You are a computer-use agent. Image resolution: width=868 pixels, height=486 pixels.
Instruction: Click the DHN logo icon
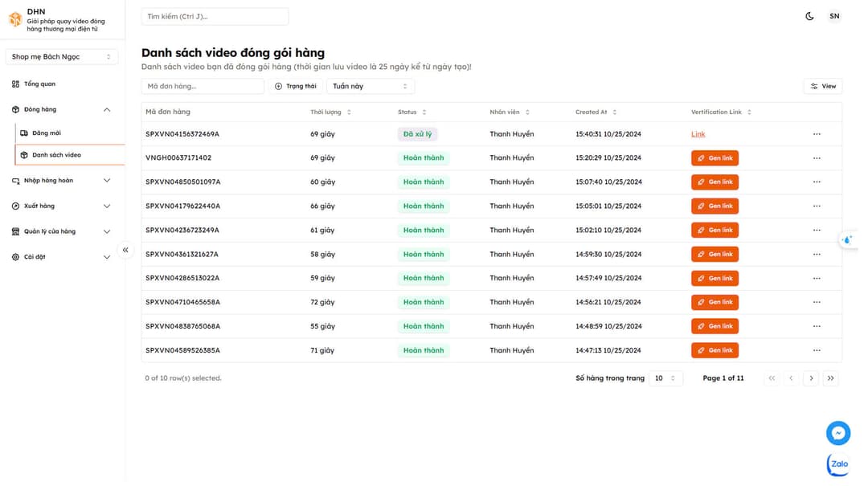click(15, 19)
